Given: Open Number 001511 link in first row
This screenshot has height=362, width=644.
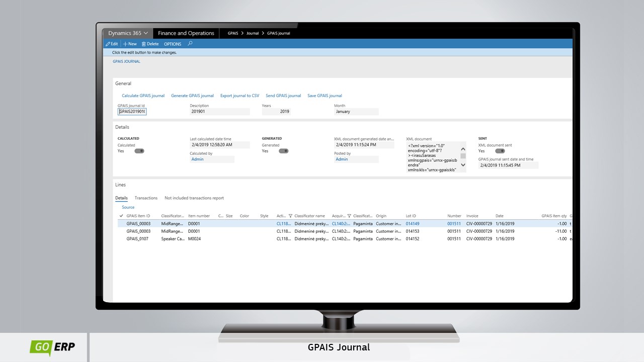Looking at the screenshot, I should click(x=454, y=224).
